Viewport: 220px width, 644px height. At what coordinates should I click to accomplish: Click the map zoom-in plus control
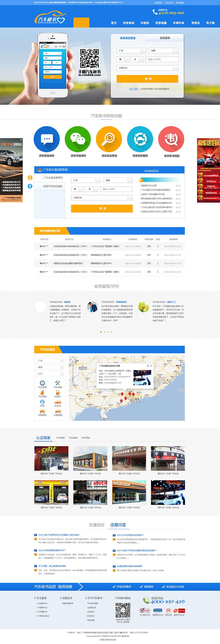coord(73,365)
